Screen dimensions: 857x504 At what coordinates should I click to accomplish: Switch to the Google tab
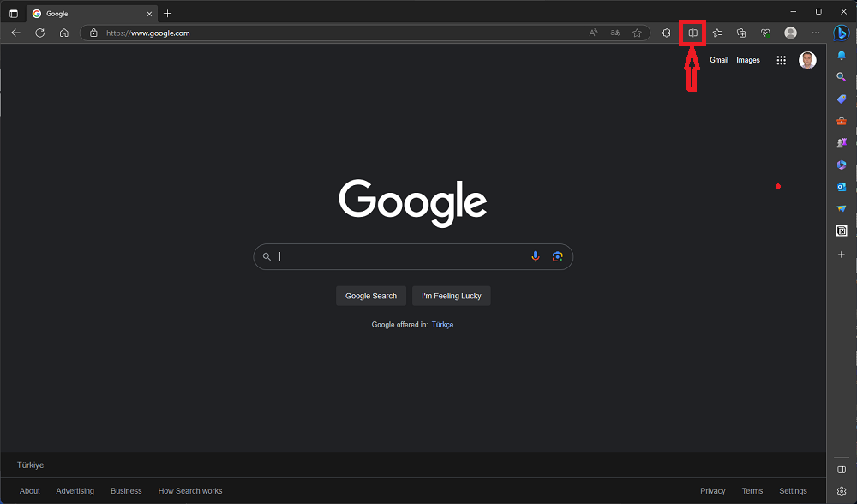pos(86,14)
